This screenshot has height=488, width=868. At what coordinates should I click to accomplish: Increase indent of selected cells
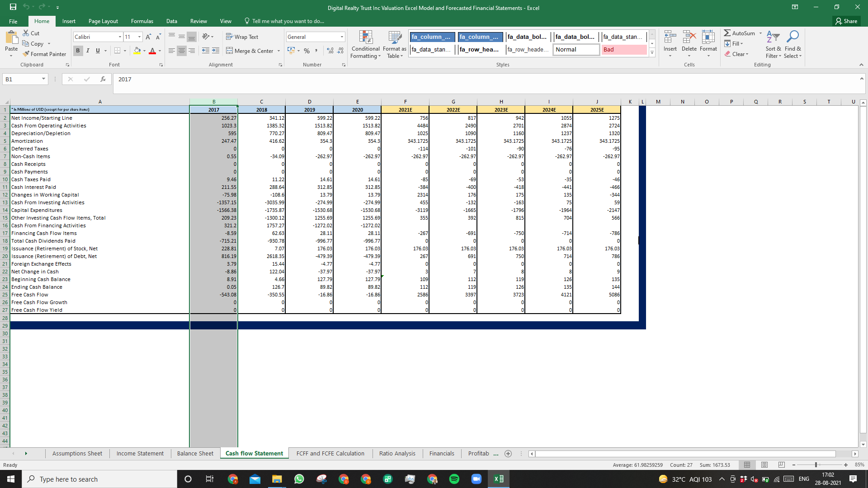216,51
